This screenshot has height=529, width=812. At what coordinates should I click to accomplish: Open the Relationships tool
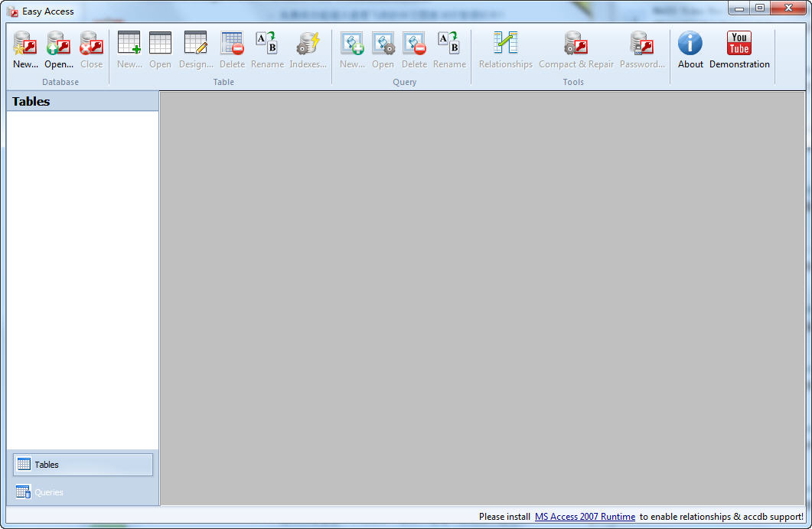click(505, 50)
